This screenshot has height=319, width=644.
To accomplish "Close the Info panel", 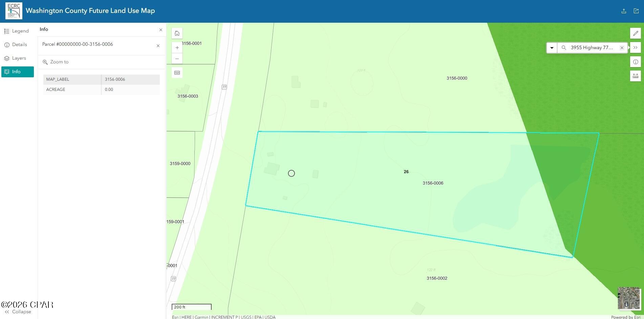I will [x=161, y=30].
